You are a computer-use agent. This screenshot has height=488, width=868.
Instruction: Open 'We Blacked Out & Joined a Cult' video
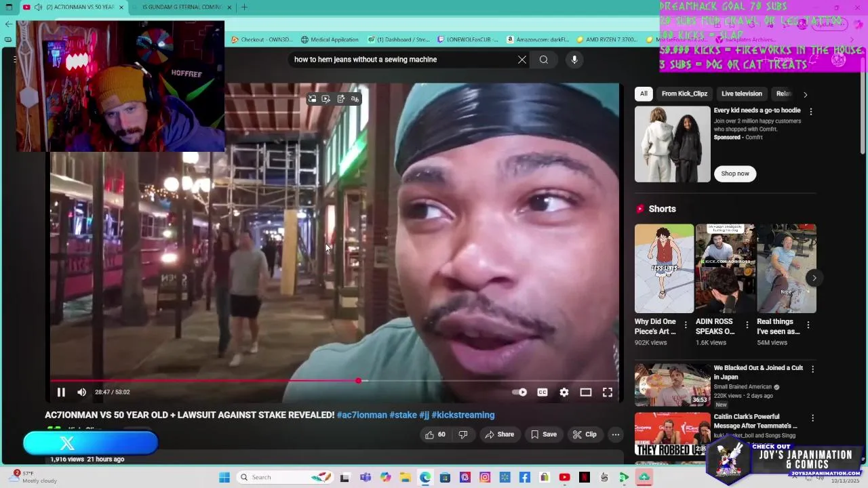click(x=758, y=372)
